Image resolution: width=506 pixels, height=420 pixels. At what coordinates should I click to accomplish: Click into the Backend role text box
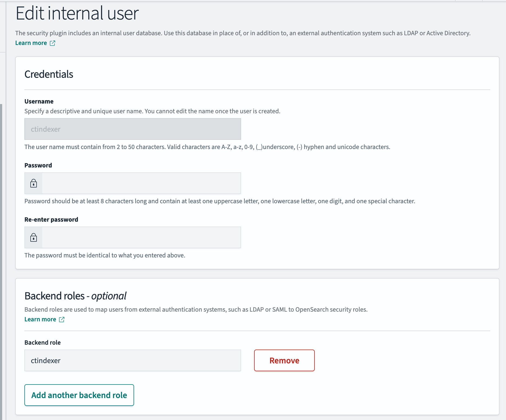pyautogui.click(x=132, y=361)
